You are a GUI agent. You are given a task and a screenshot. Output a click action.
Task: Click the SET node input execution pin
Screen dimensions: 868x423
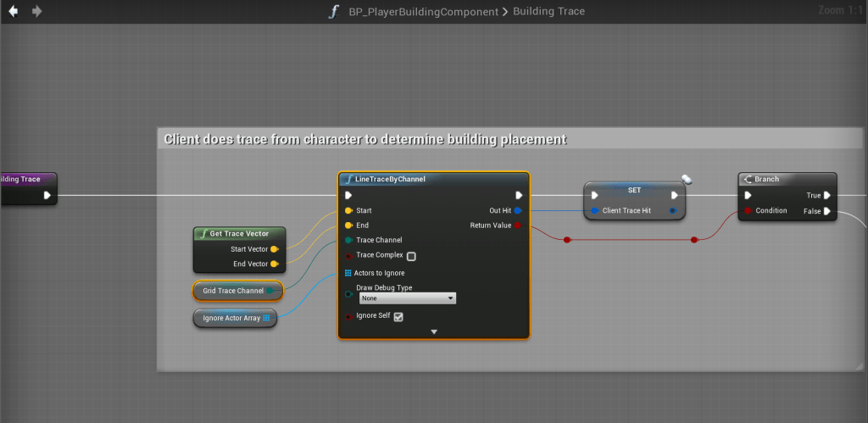point(594,196)
